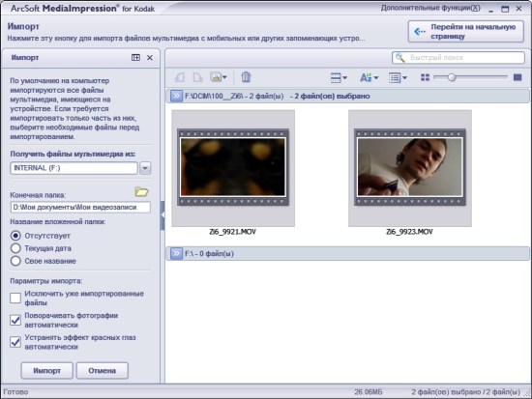532x399 pixels.
Task: Adjust the thumbnail size slider handle
Action: pos(452,77)
